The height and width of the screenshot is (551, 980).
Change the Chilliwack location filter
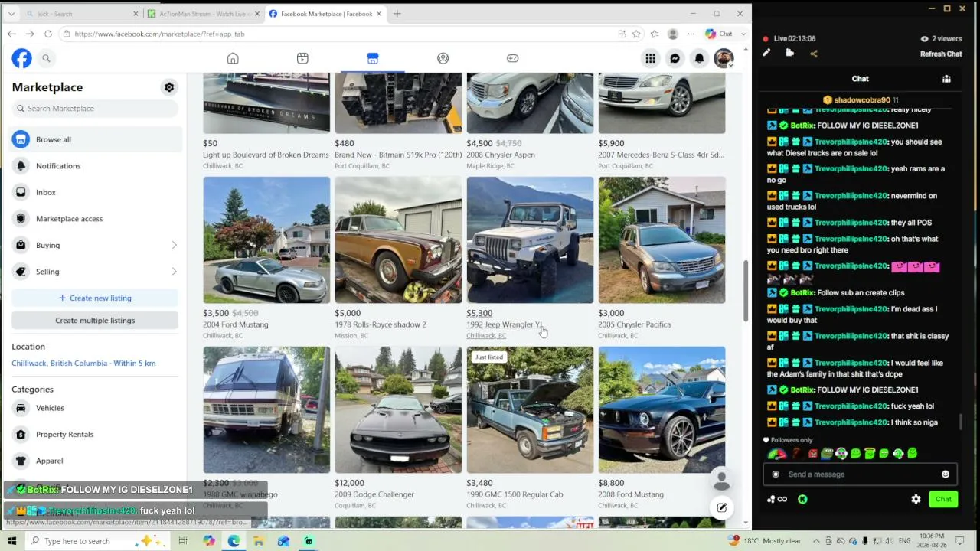83,364
